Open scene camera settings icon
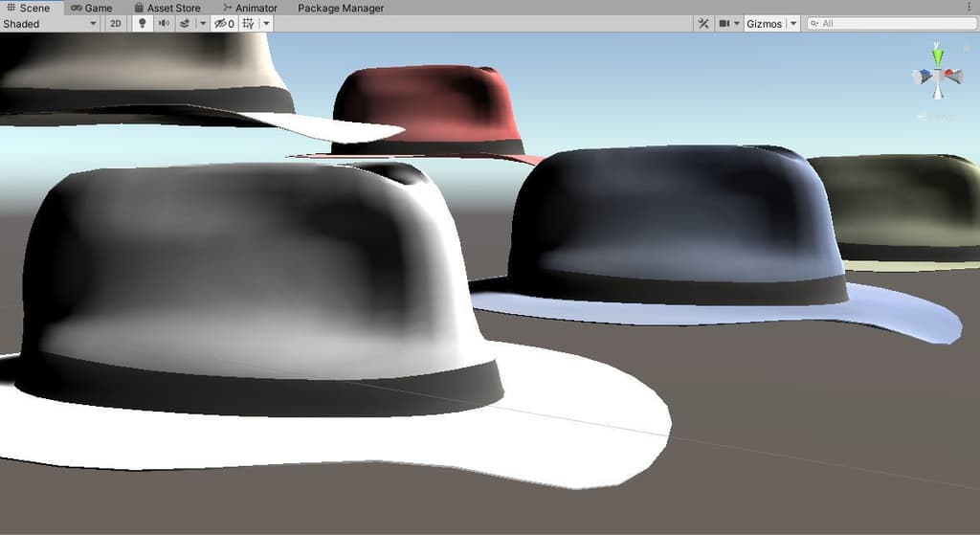 coord(724,24)
